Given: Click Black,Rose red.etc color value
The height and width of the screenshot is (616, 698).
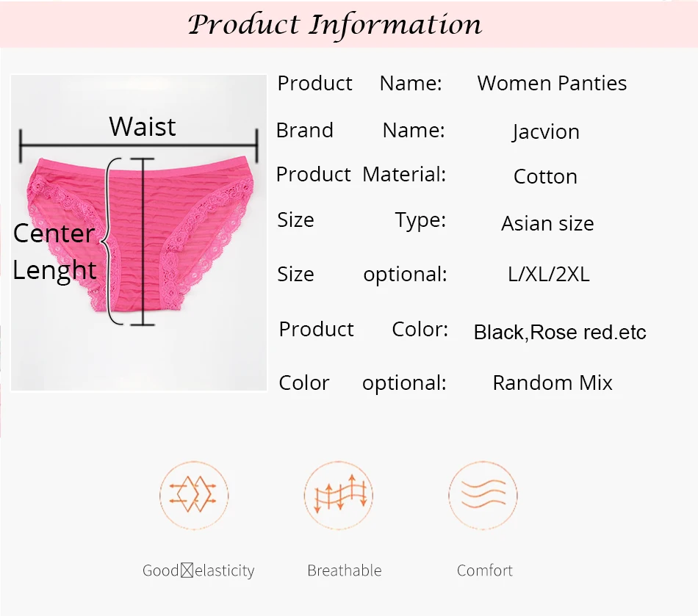Looking at the screenshot, I should tap(560, 333).
